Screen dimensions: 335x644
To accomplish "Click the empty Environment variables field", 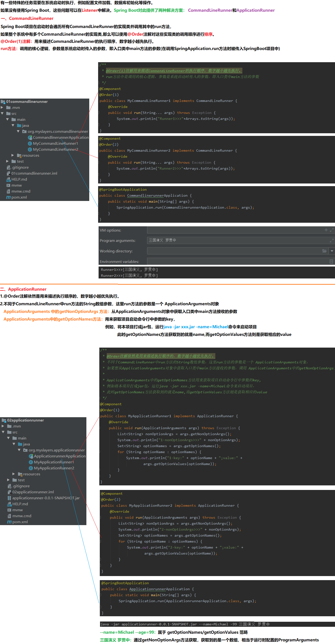I will point(238,261).
